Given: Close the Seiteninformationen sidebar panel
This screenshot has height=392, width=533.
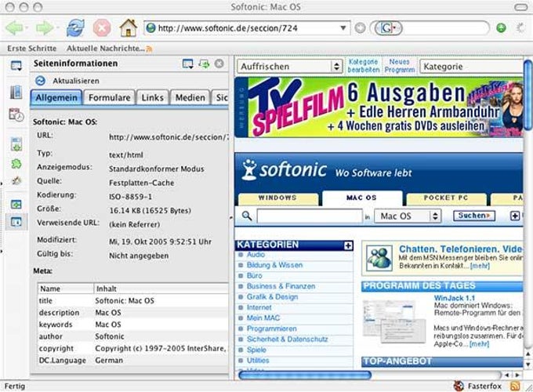Looking at the screenshot, I should [x=219, y=64].
